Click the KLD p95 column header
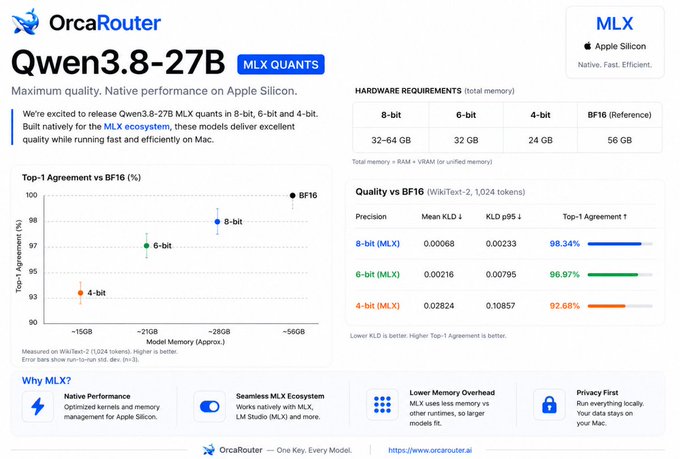 [503, 216]
